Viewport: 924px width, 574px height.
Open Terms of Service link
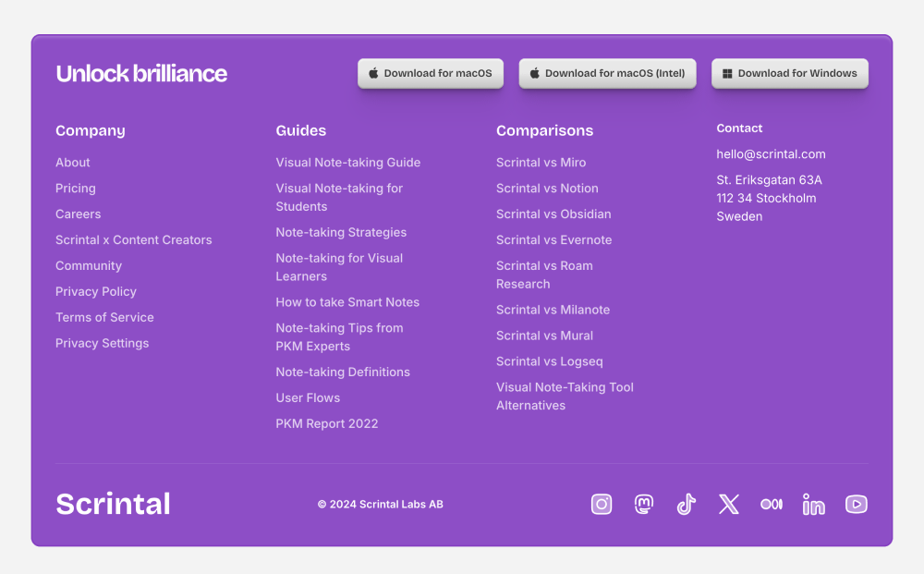click(x=104, y=317)
